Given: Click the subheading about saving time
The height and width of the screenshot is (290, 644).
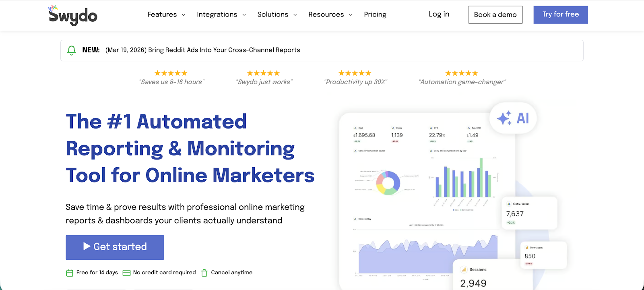Looking at the screenshot, I should pyautogui.click(x=185, y=214).
